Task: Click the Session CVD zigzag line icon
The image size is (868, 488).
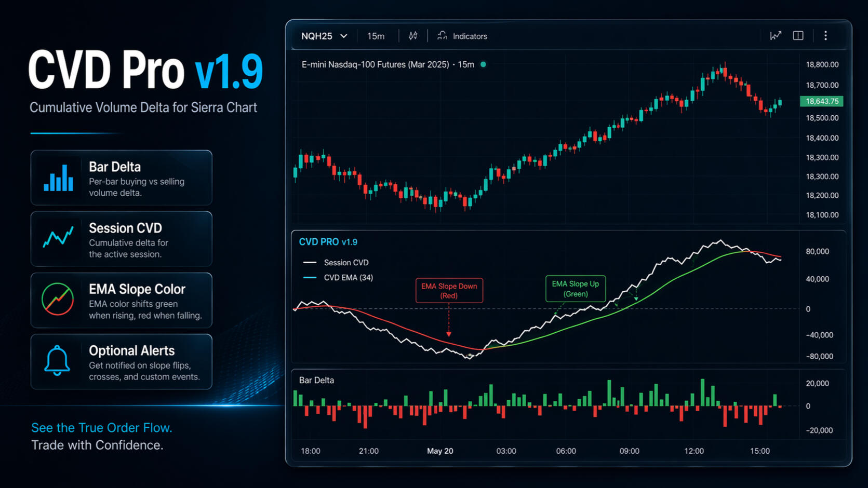Action: [58, 236]
